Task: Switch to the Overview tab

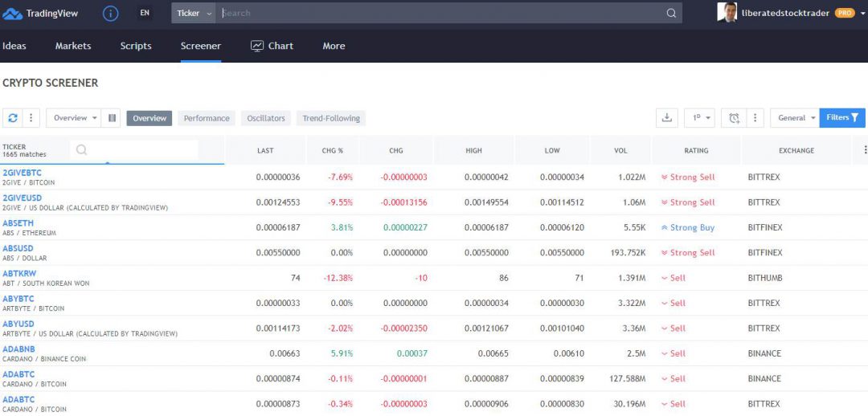Action: pyautogui.click(x=149, y=118)
